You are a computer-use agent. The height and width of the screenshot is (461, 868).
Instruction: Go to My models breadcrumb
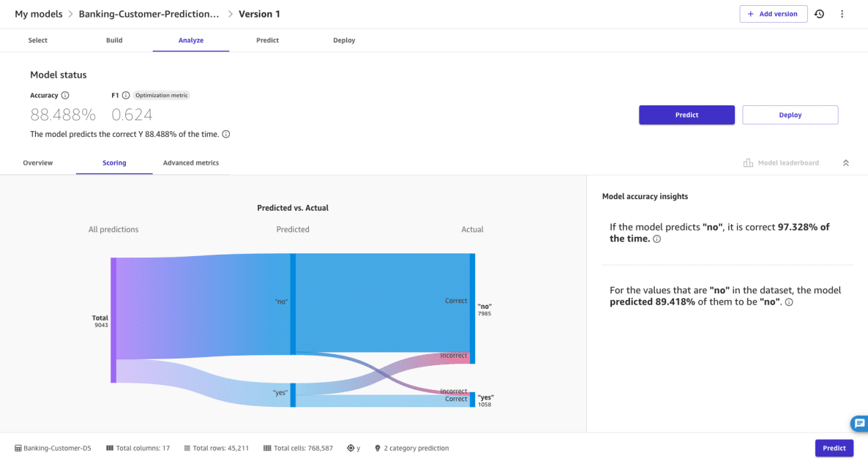39,14
